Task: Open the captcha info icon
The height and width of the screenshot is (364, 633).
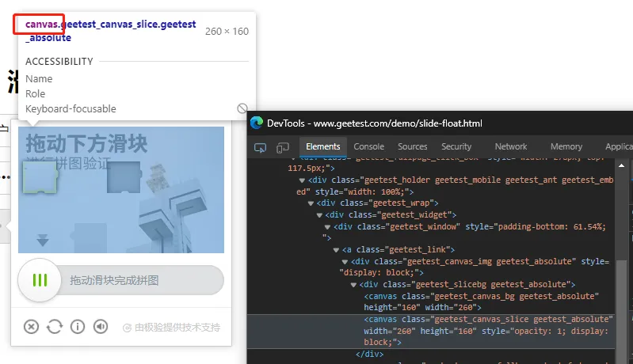Action: click(78, 327)
